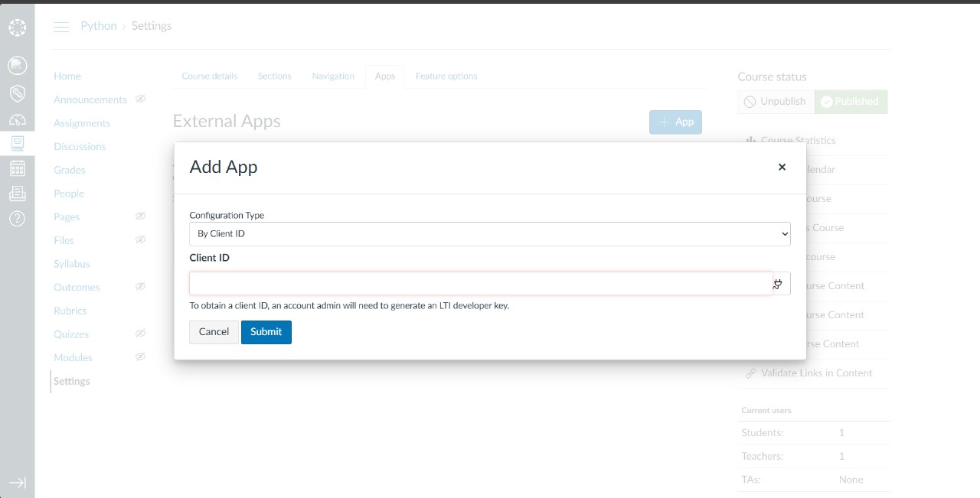Expand global navigation with bottom arrow icon

17,483
